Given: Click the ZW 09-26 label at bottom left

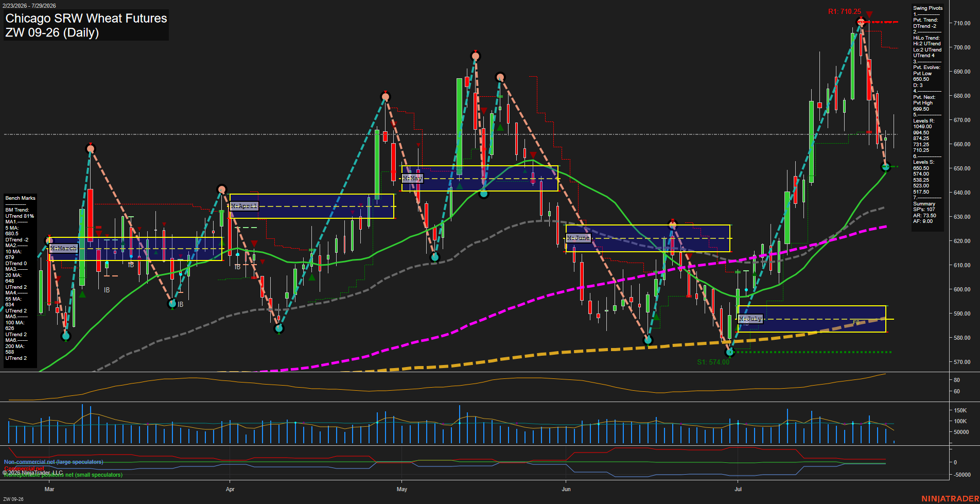Looking at the screenshot, I should [13, 499].
